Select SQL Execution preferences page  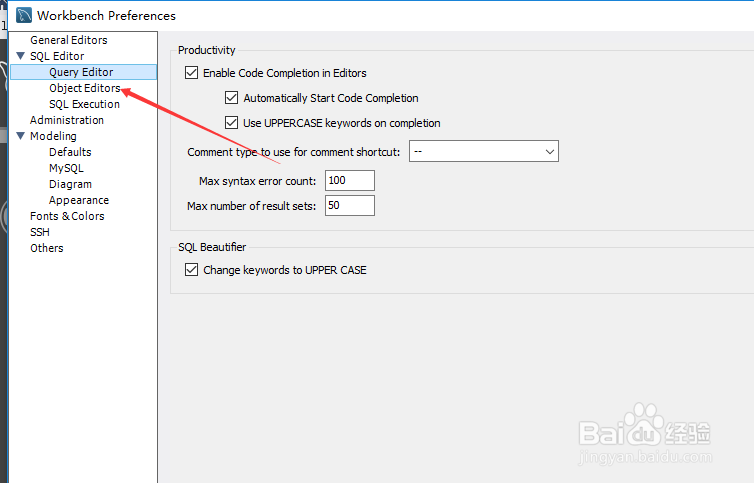pyautogui.click(x=84, y=104)
